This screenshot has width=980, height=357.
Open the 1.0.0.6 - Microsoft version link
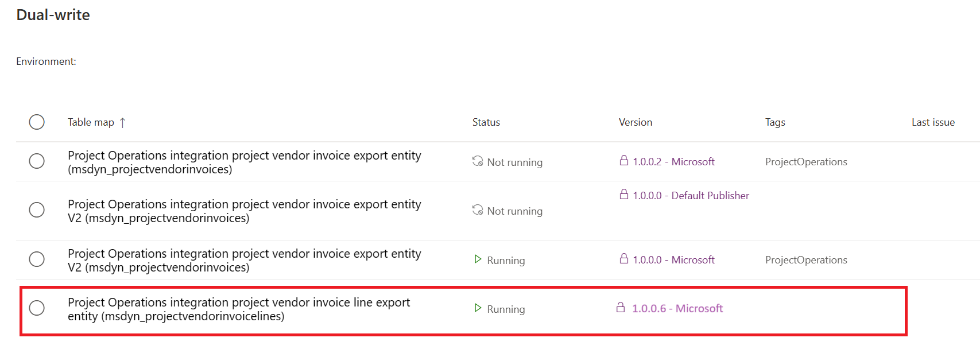tap(677, 308)
